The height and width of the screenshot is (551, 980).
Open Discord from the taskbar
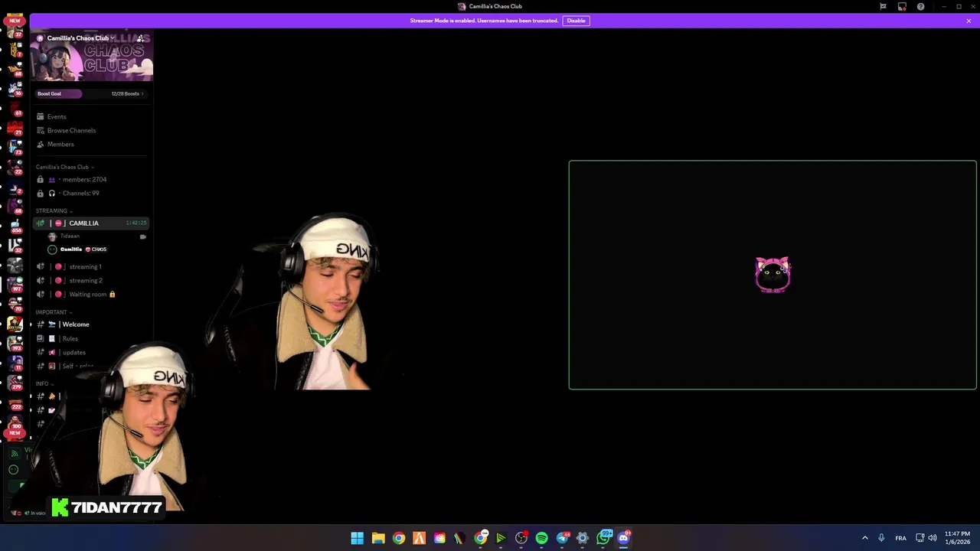(624, 538)
